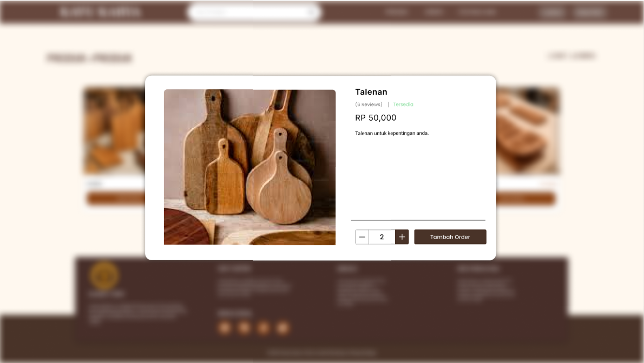Add item via Tambah Order button
The image size is (644, 363).
pyautogui.click(x=450, y=237)
